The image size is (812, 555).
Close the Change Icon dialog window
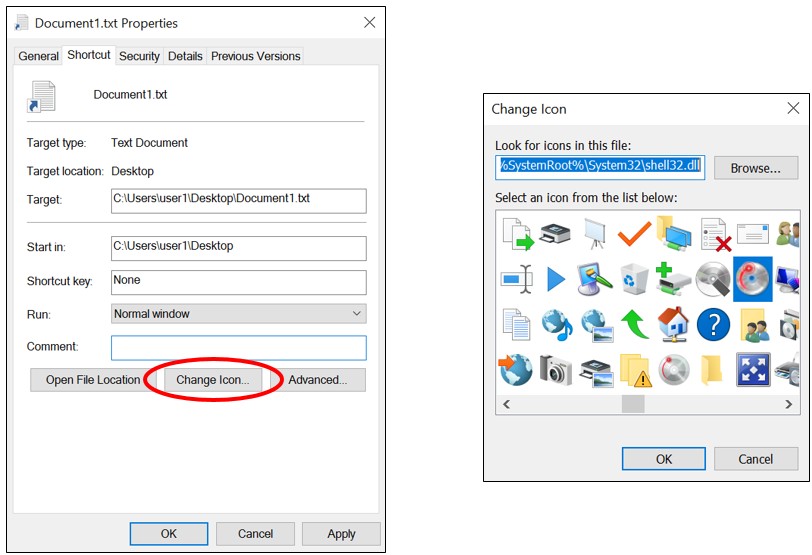(793, 108)
